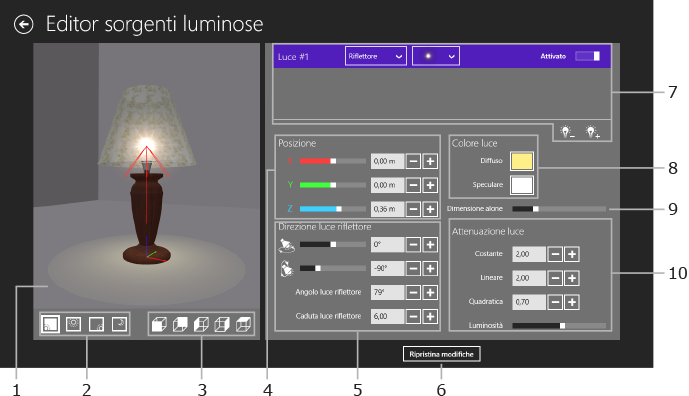The height and width of the screenshot is (396, 689).
Task: Add a new light with bulb plus icon
Action: 592,131
